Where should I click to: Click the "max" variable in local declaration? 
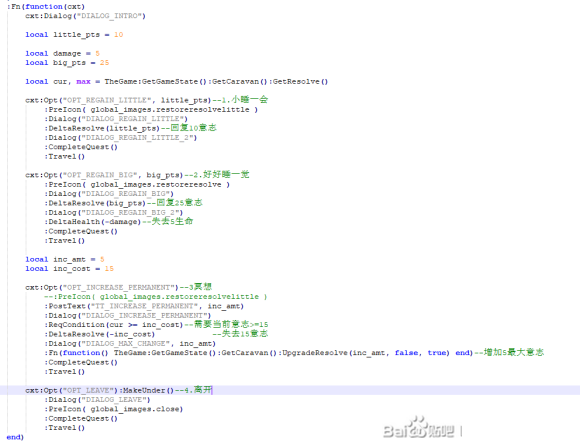click(83, 82)
